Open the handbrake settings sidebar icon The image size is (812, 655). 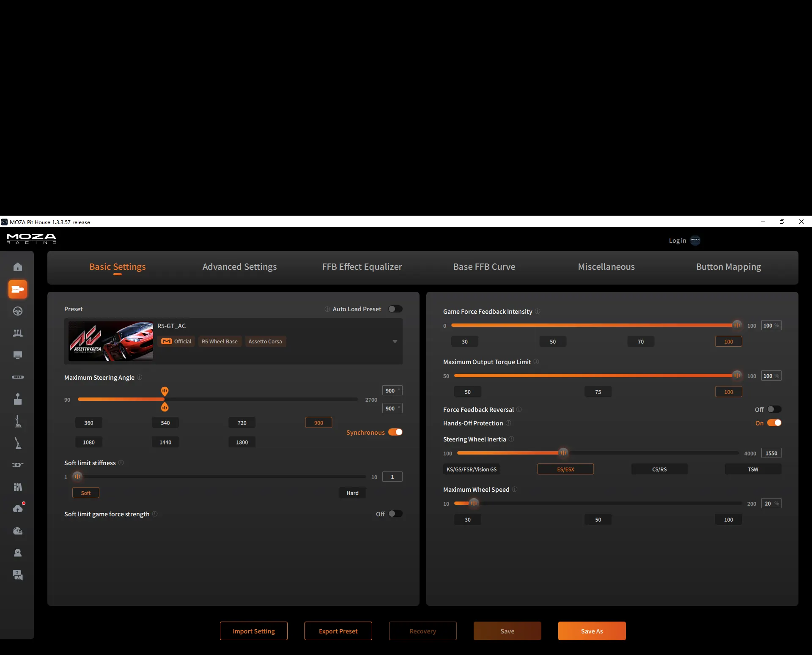(x=18, y=443)
